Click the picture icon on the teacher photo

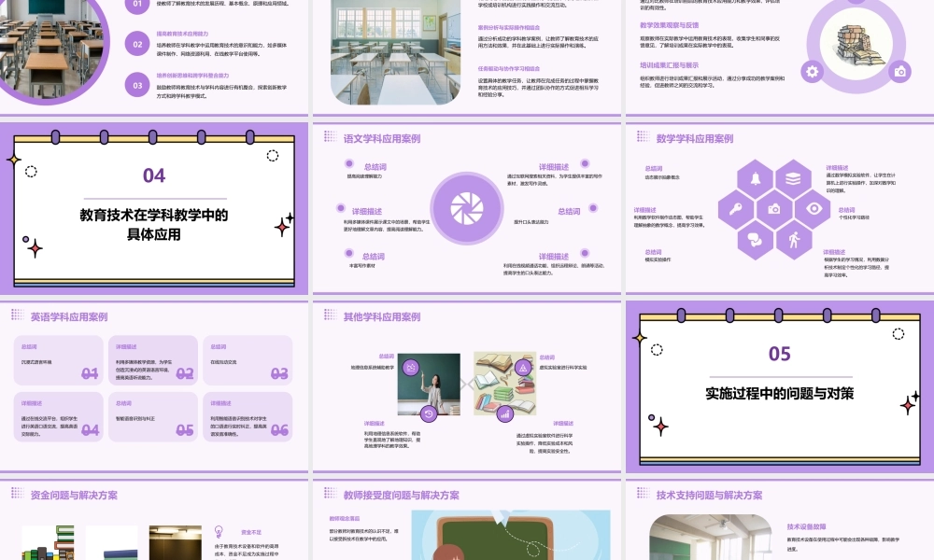click(411, 367)
